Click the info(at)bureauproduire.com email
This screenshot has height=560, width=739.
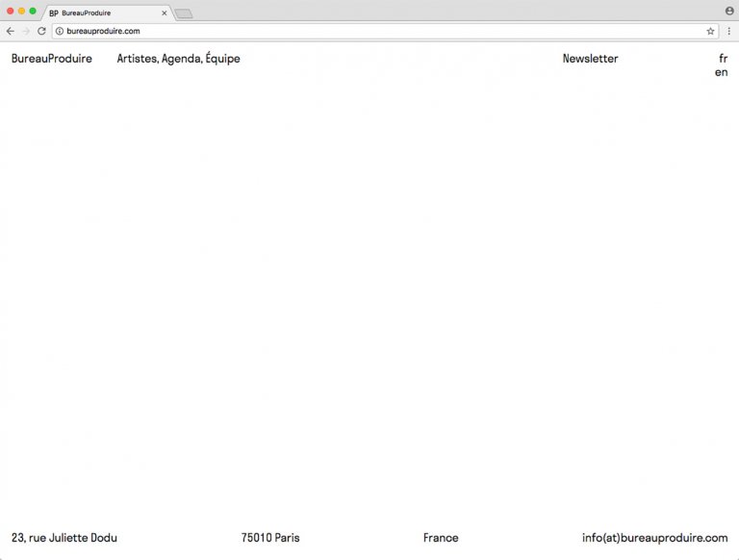click(654, 538)
